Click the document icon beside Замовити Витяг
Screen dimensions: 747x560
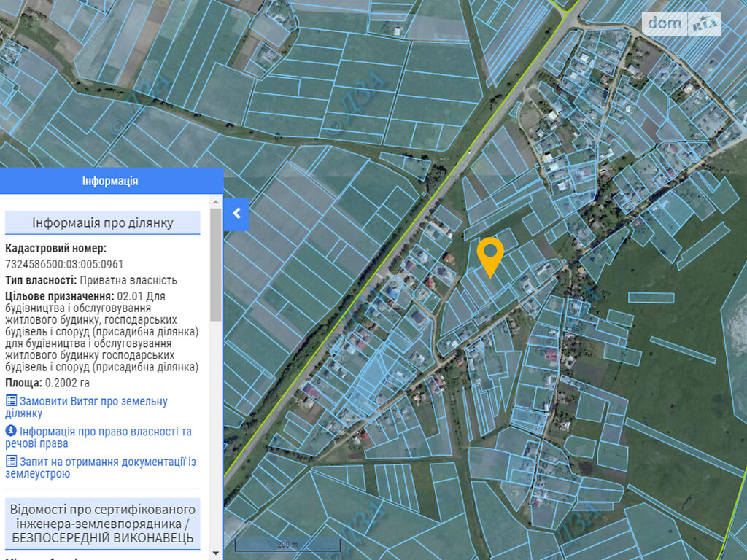11,401
